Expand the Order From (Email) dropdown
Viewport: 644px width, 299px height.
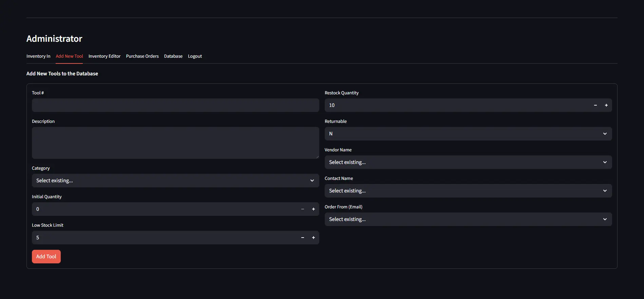click(468, 219)
